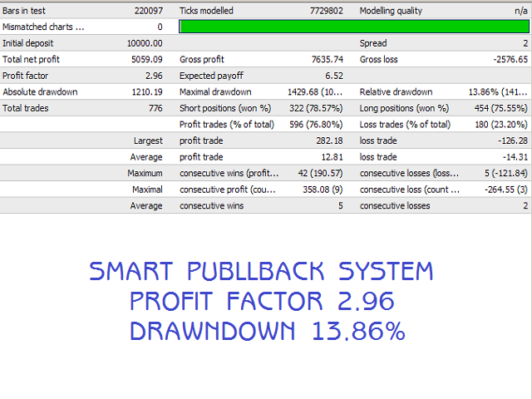Image resolution: width=532 pixels, height=399 pixels.
Task: Select expected payoff value 6.52
Action: coord(334,76)
